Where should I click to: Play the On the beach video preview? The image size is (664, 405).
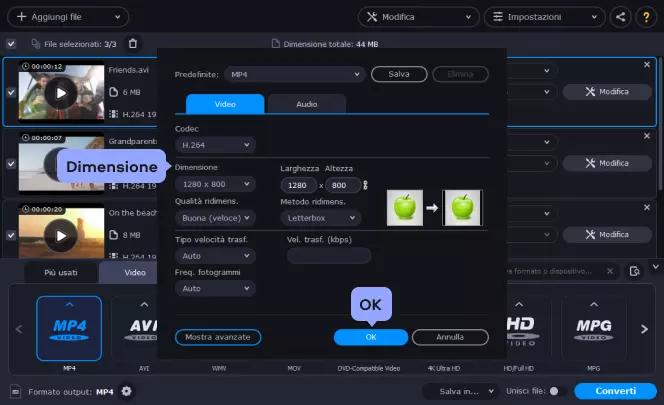(61, 236)
